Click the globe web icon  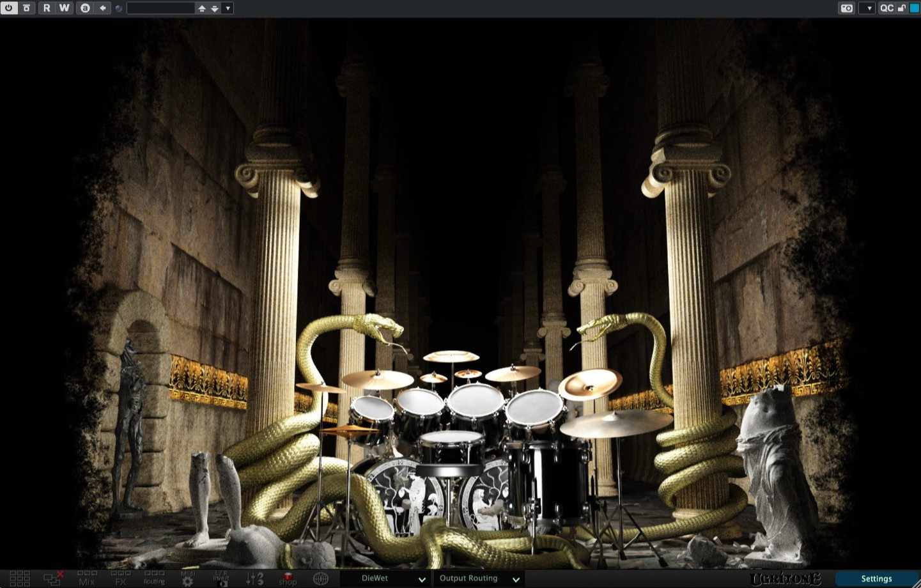point(321,578)
